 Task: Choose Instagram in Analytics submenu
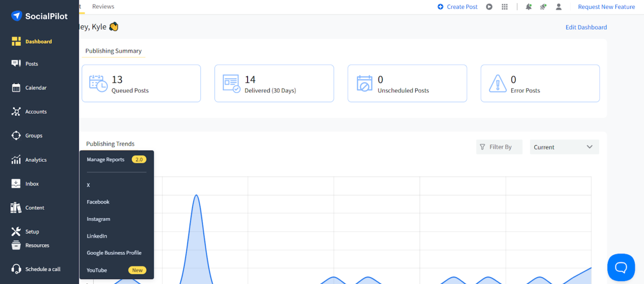(x=98, y=219)
